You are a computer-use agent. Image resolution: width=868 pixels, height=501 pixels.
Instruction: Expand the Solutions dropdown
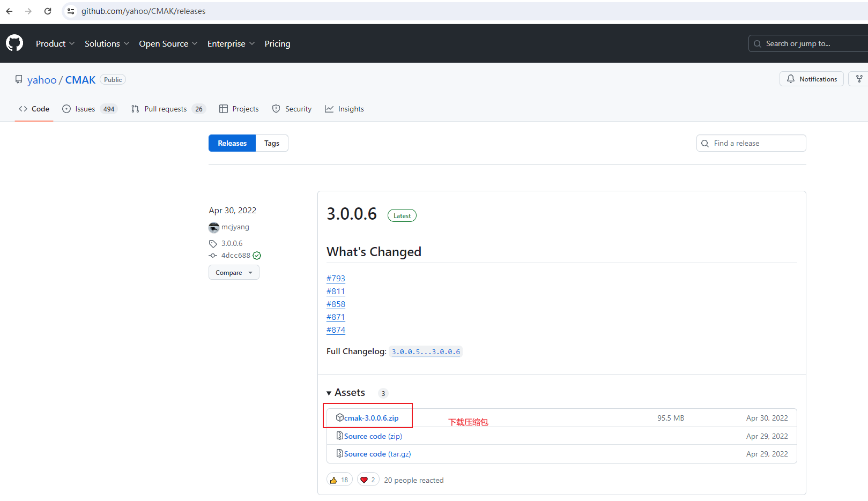tap(107, 43)
